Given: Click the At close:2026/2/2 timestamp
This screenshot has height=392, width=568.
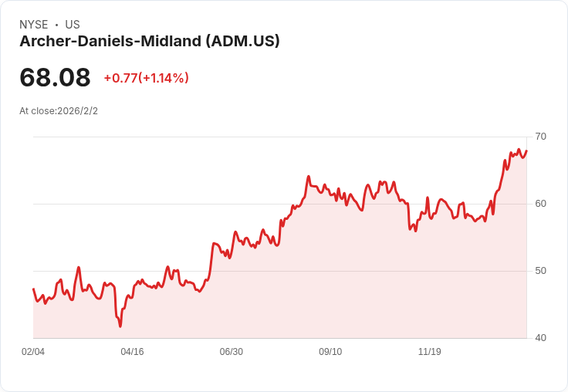Looking at the screenshot, I should 59,111.
